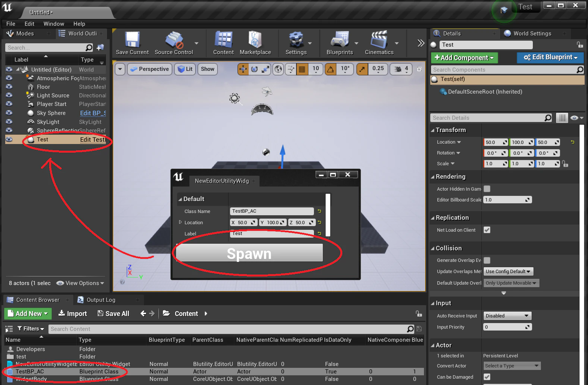
Task: Toggle scale snapping icon in viewport
Action: pyautogui.click(x=362, y=69)
